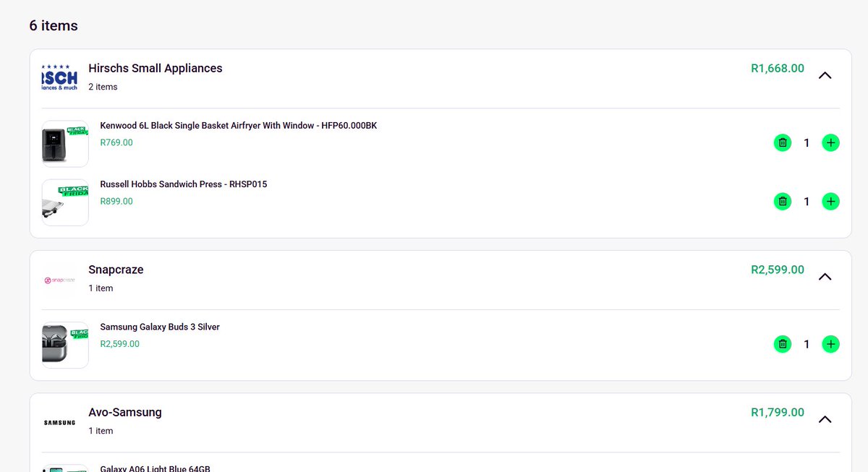Select the R769.00 airfryer price
Image resolution: width=868 pixels, height=472 pixels.
coord(116,143)
